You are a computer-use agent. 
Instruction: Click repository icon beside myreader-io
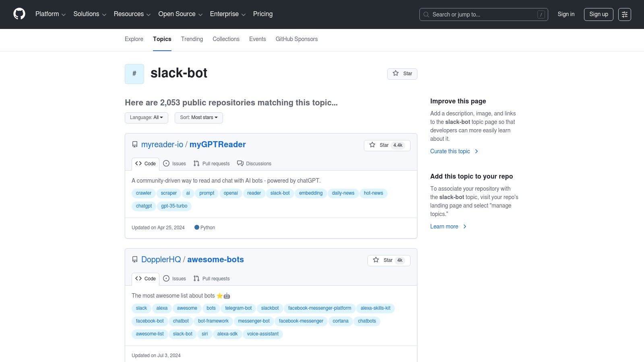click(135, 144)
